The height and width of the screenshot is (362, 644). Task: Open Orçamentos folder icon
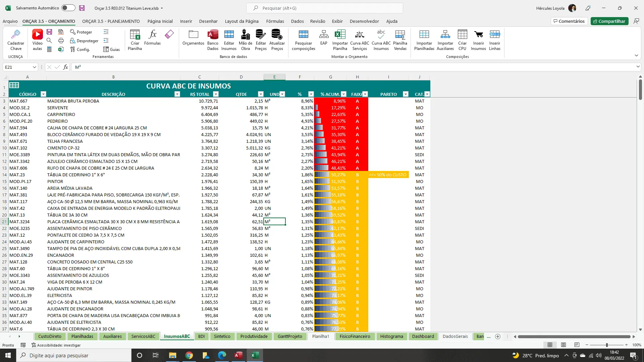coord(194,34)
